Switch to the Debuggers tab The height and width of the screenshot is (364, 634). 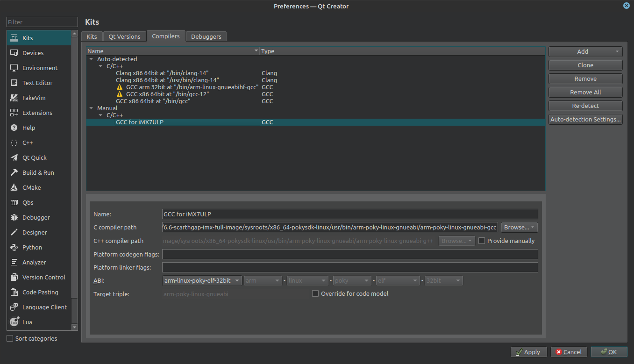pyautogui.click(x=206, y=36)
